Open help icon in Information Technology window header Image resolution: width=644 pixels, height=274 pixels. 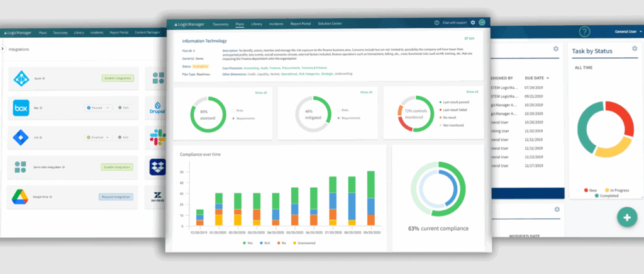(436, 23)
